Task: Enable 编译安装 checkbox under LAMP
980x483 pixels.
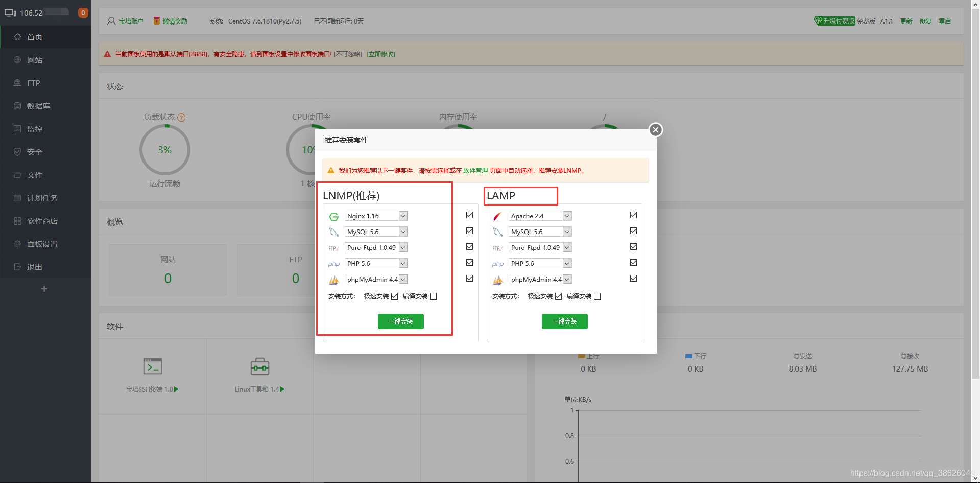Action: point(597,296)
